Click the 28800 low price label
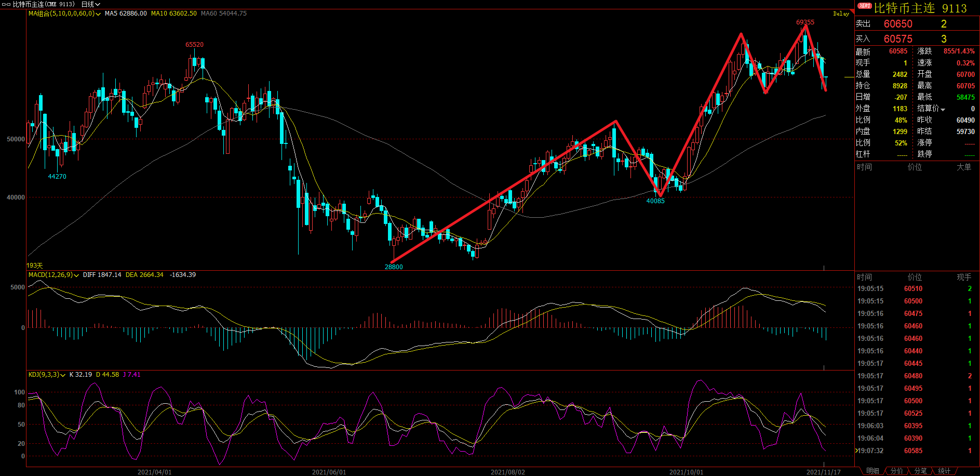980x476 pixels. (394, 267)
